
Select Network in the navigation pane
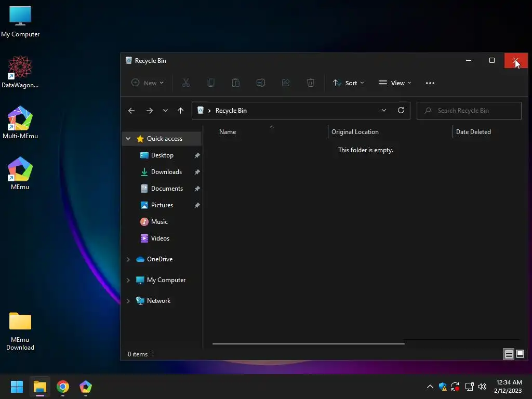tap(158, 301)
